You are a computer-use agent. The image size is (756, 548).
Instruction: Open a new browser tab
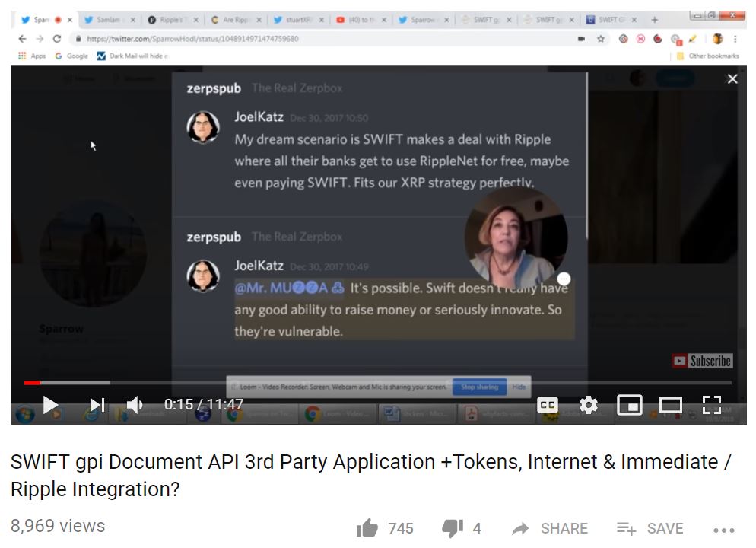pos(654,20)
